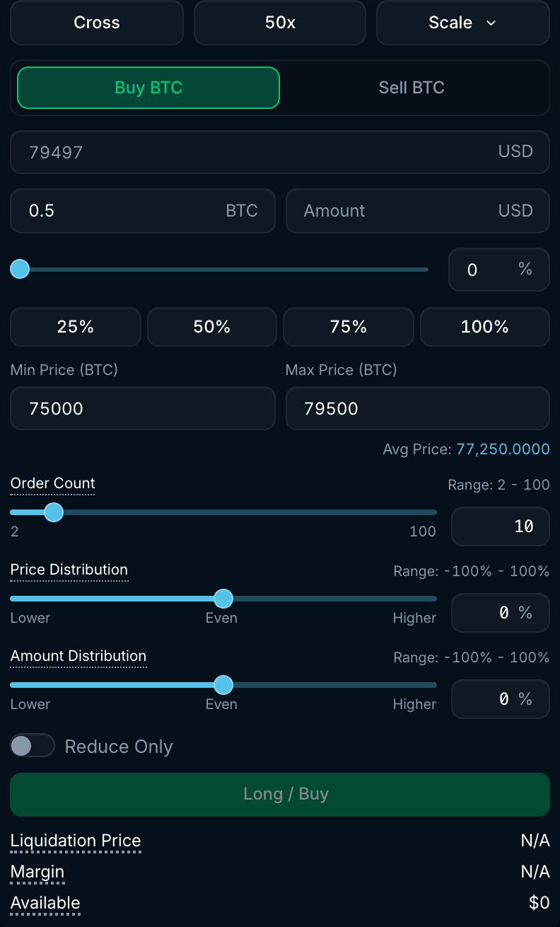Set size to 50%
Viewport: 560px width, 927px height.
(x=212, y=327)
